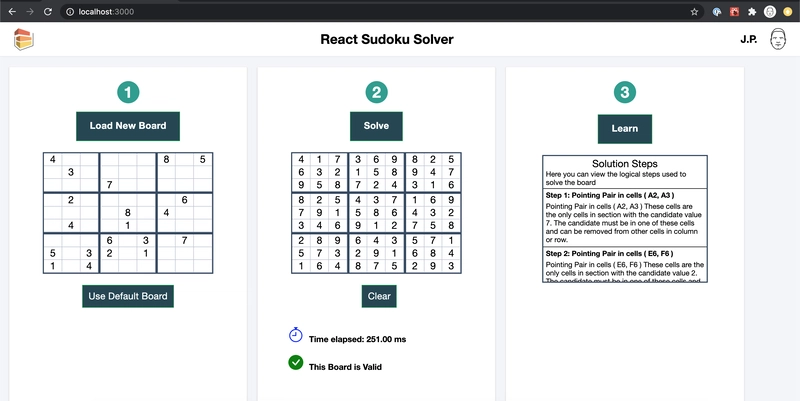Select Step 1: Pointing Pair (A2, A3) heading
The height and width of the screenshot is (401, 800).
point(608,195)
